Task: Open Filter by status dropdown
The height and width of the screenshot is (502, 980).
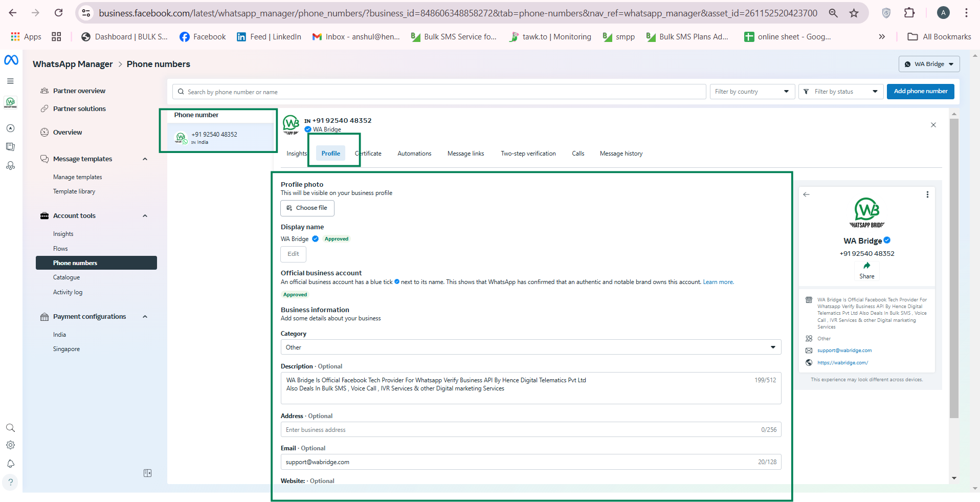Action: point(840,92)
